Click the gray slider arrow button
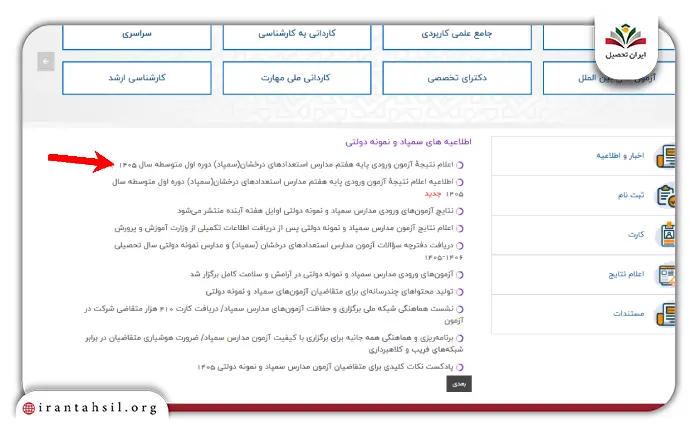Screen dimensions: 700x430 [x=46, y=61]
